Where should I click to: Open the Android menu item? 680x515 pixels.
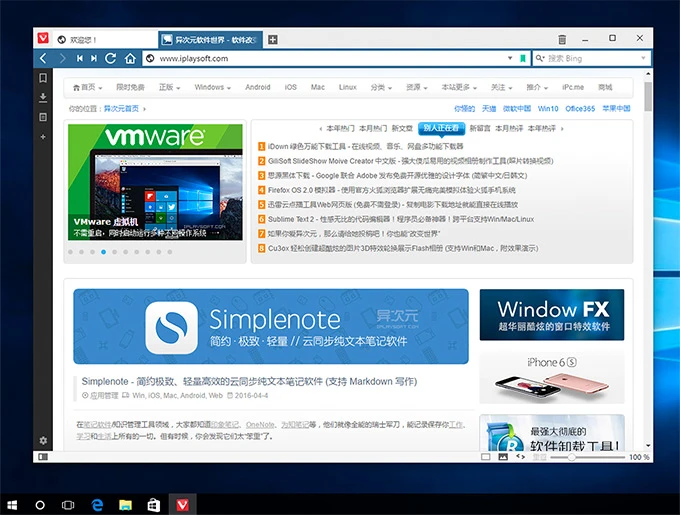tap(258, 87)
